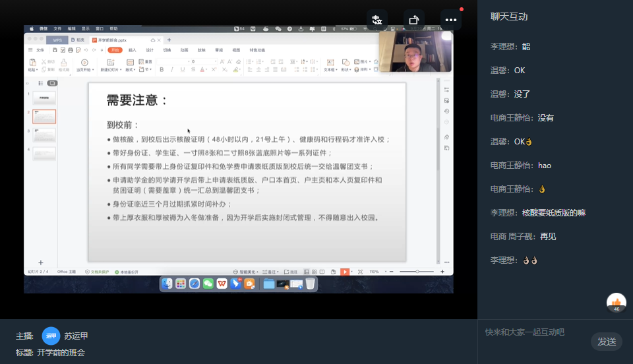Click the text highlight color swatch
The height and width of the screenshot is (364, 633).
tap(236, 69)
